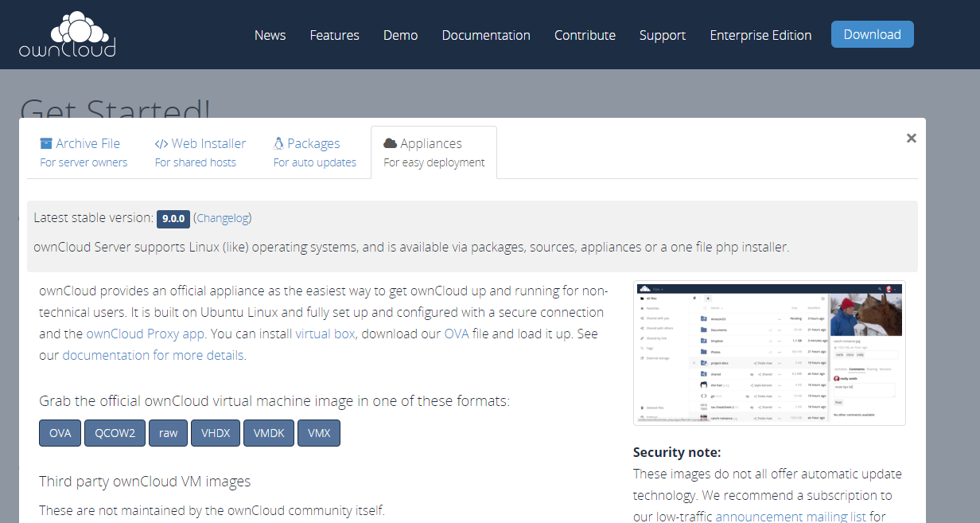This screenshot has height=523, width=980.
Task: Click the Packages penguin icon
Action: 278,143
